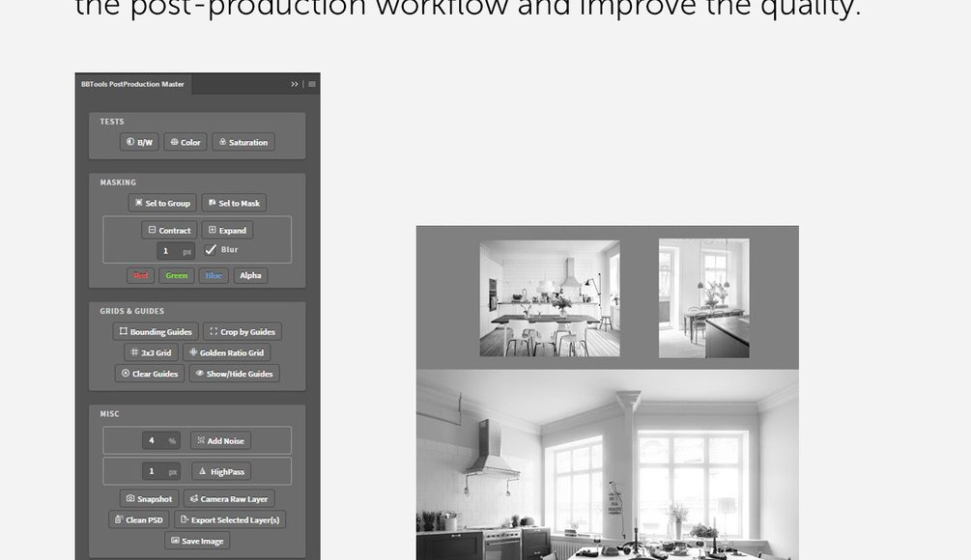971x560 pixels.
Task: Expand the mask selection
Action: point(227,231)
